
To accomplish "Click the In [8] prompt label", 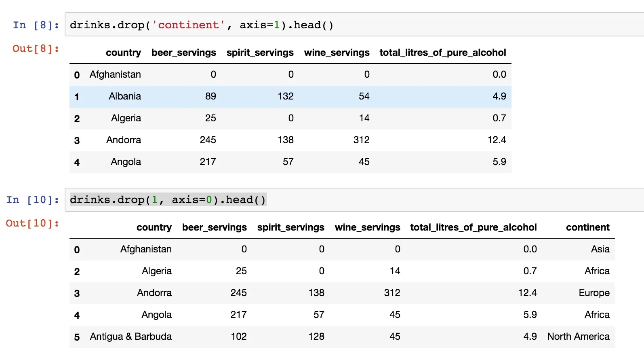I will pyautogui.click(x=36, y=25).
